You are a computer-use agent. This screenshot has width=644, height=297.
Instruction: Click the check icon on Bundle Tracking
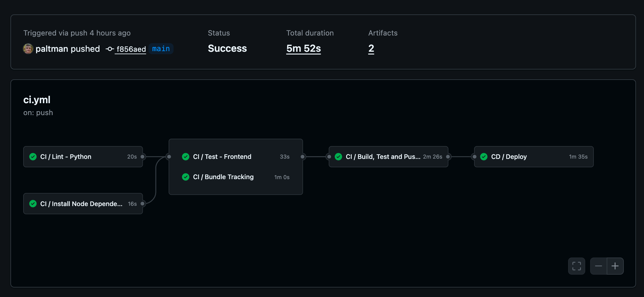point(185,177)
